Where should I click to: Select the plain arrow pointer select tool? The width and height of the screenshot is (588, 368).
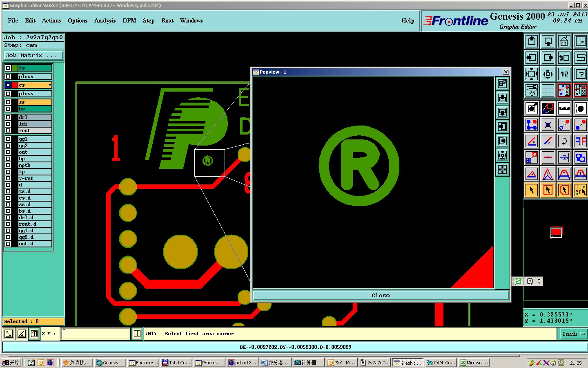(x=532, y=190)
